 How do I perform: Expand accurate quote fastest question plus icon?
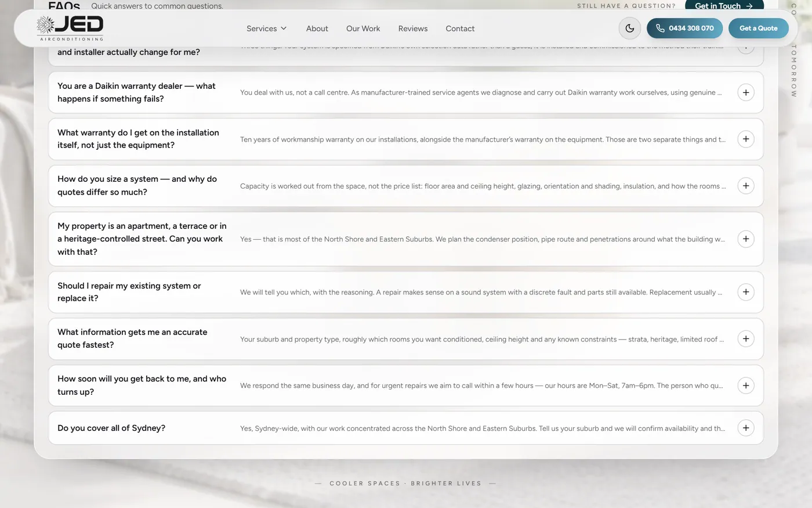pos(746,338)
